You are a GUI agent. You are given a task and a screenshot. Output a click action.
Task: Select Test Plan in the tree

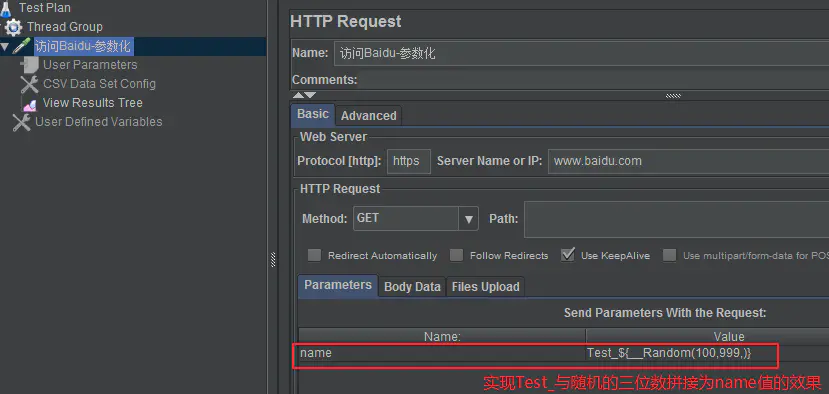pos(44,8)
